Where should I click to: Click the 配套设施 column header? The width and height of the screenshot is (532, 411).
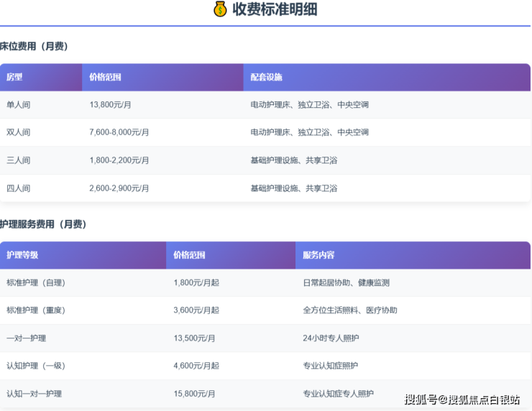click(266, 77)
